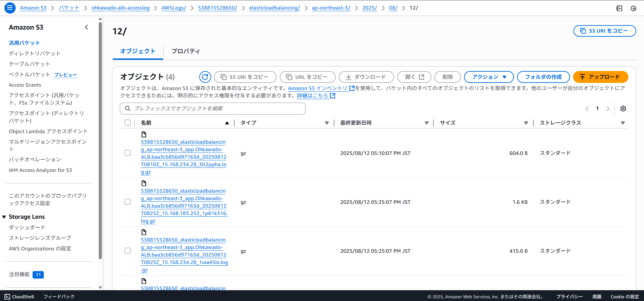Click file icon of 1p81k316 log object
Viewport: 644px width, 301px height.
click(144, 183)
